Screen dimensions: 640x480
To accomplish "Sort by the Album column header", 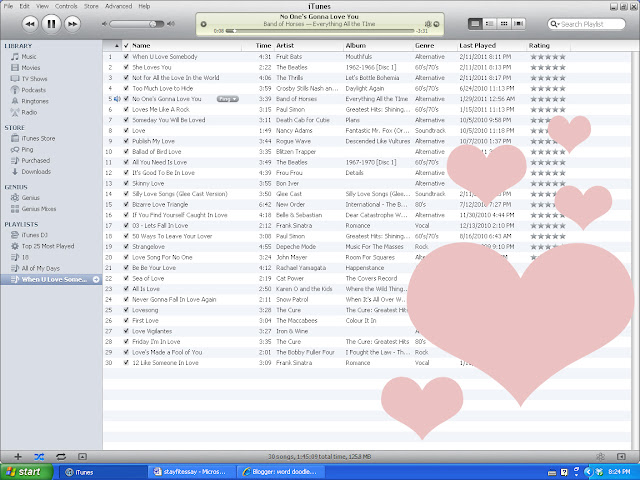I will pyautogui.click(x=378, y=46).
